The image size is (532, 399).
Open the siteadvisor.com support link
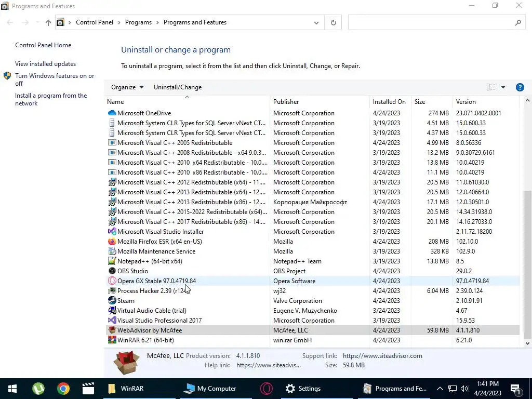pos(382,356)
